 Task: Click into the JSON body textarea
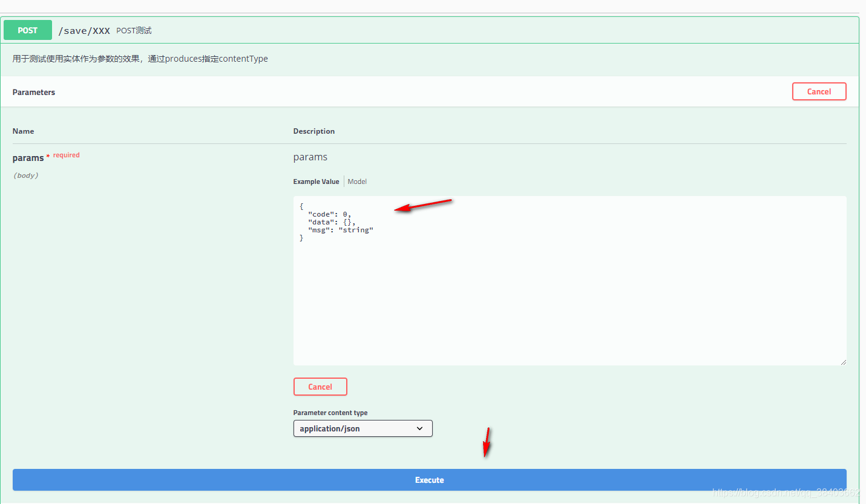[x=569, y=281]
